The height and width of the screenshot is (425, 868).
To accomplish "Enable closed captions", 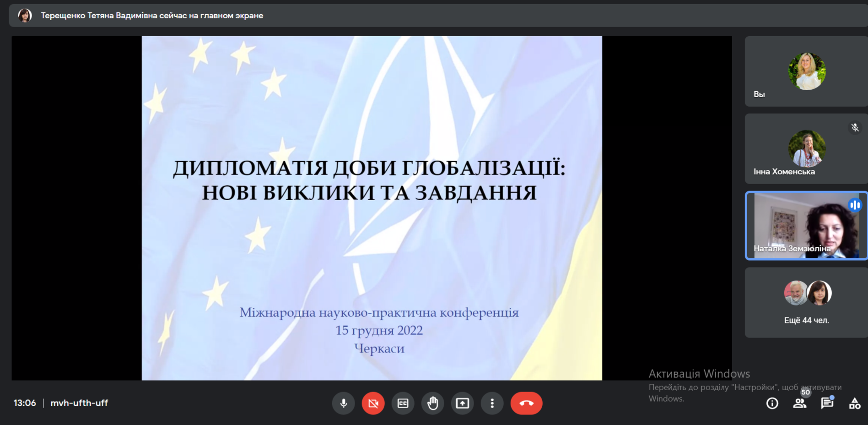I will pyautogui.click(x=403, y=403).
